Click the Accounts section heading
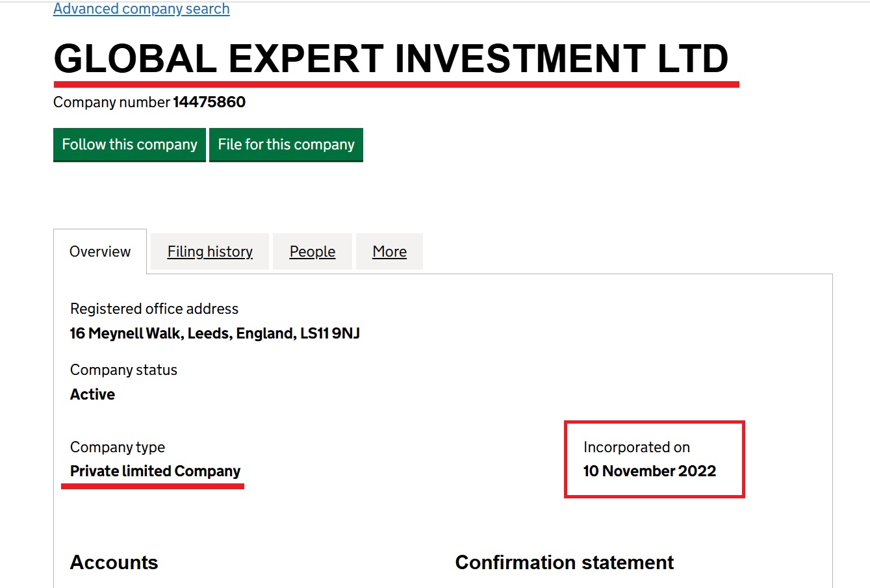Image resolution: width=870 pixels, height=588 pixels. click(x=114, y=562)
